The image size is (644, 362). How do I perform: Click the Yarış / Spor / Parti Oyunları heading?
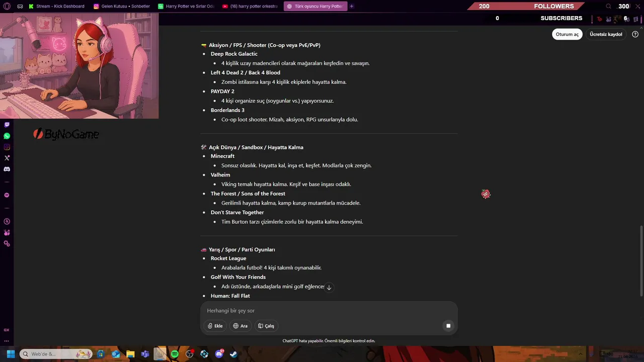[242, 249]
